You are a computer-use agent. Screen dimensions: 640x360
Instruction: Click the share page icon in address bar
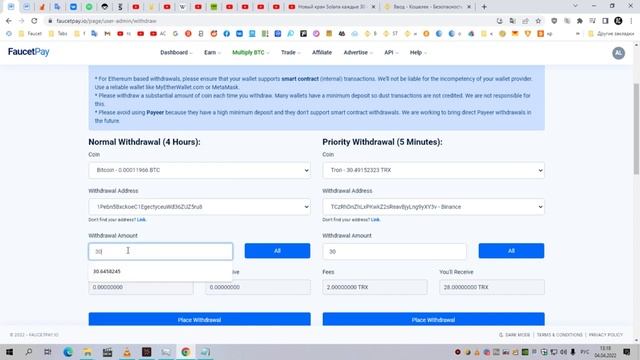pyautogui.click(x=525, y=21)
